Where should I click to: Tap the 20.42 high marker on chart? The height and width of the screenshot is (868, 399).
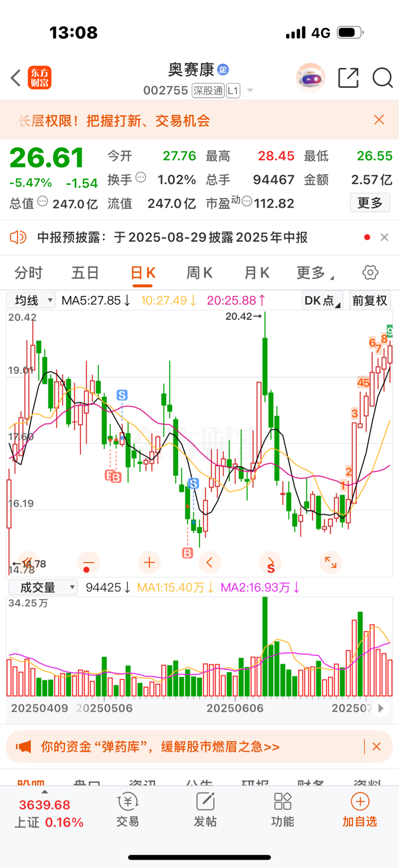click(244, 316)
